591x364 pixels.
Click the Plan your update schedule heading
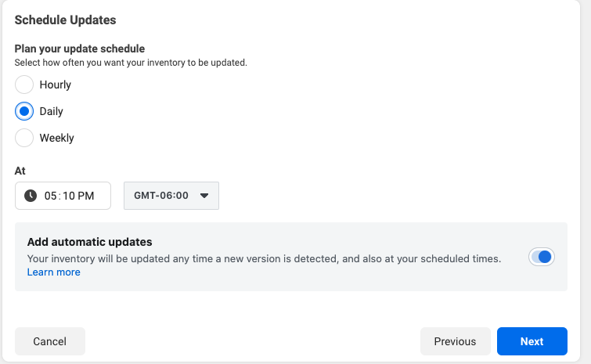80,49
